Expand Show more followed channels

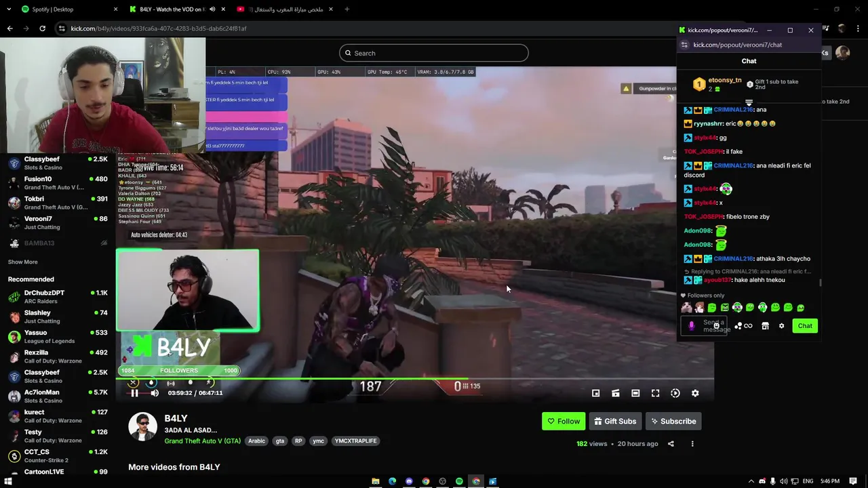tap(22, 262)
